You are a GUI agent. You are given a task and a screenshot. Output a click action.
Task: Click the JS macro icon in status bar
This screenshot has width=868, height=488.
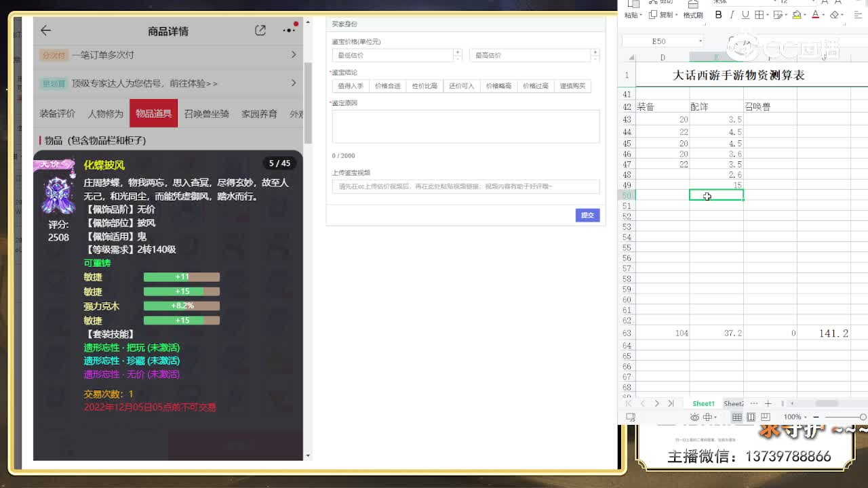pyautogui.click(x=631, y=418)
